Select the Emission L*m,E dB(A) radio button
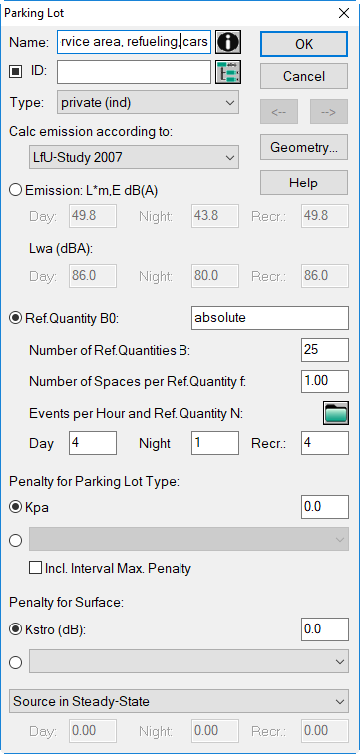Viewport: 360px width, 754px height. coord(16,190)
